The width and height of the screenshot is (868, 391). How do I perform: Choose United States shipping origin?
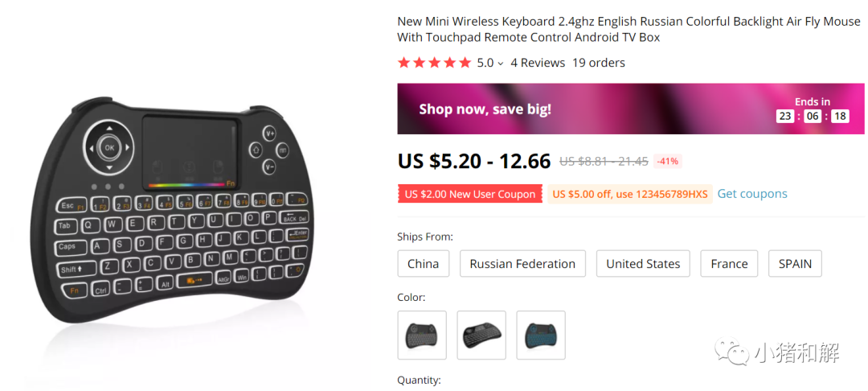pyautogui.click(x=643, y=264)
